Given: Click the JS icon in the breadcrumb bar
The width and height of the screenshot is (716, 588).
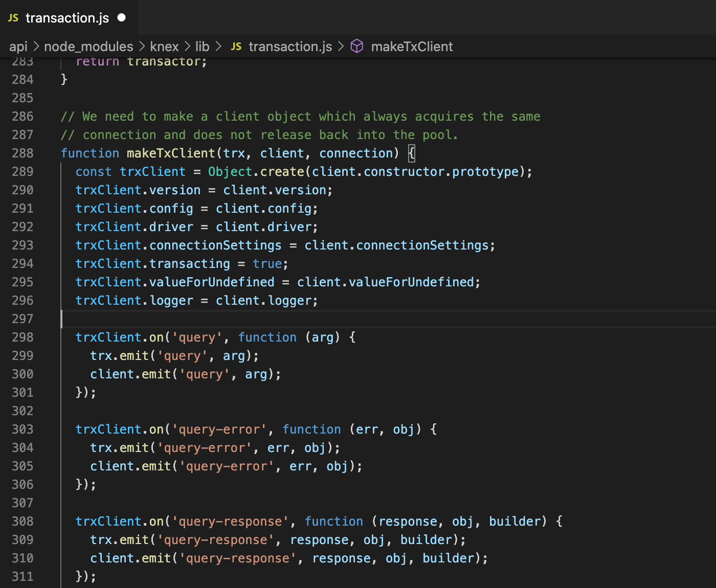Looking at the screenshot, I should [236, 47].
